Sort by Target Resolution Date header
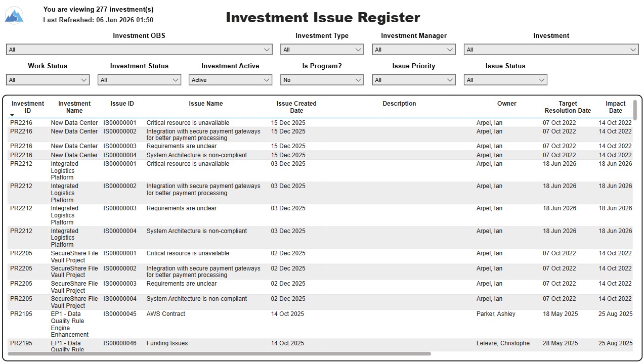 (568, 107)
